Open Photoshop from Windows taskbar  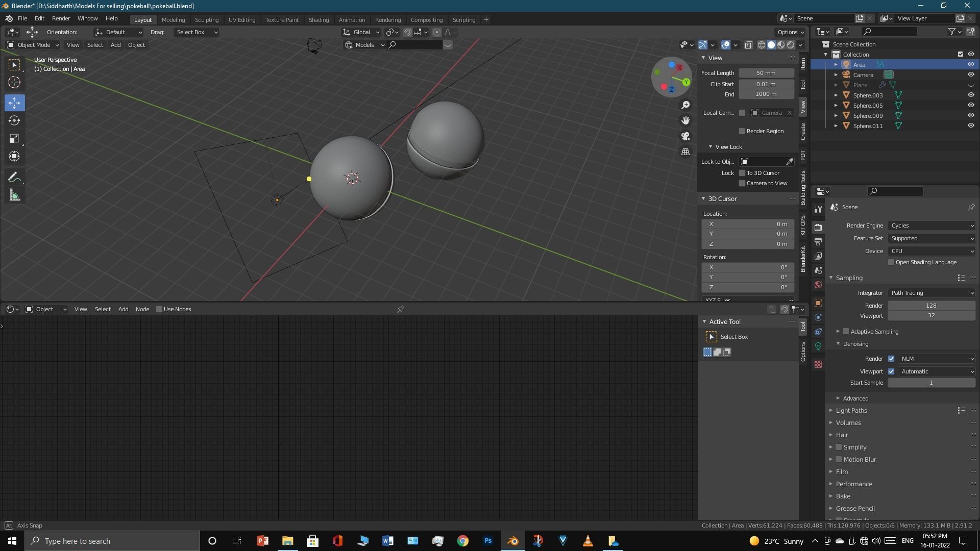coord(488,541)
